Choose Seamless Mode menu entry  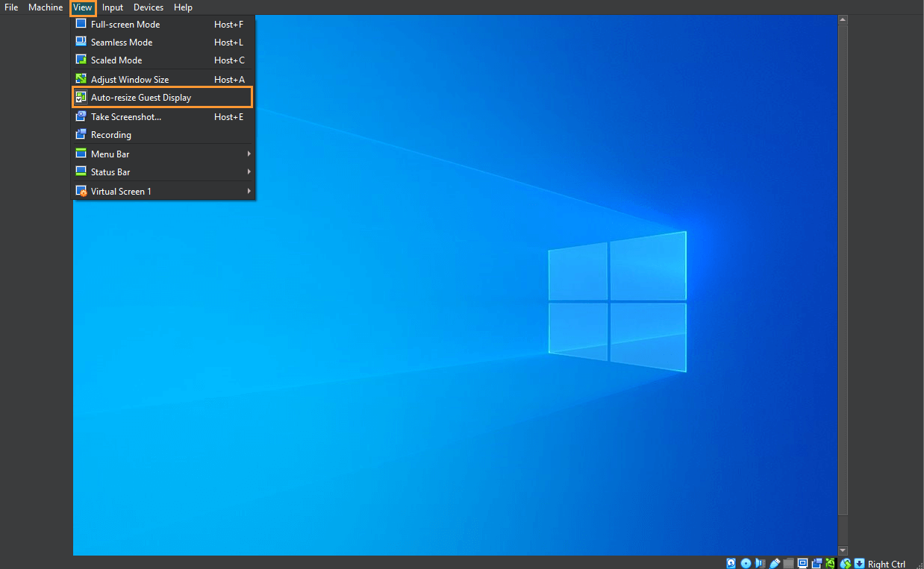pyautogui.click(x=163, y=43)
